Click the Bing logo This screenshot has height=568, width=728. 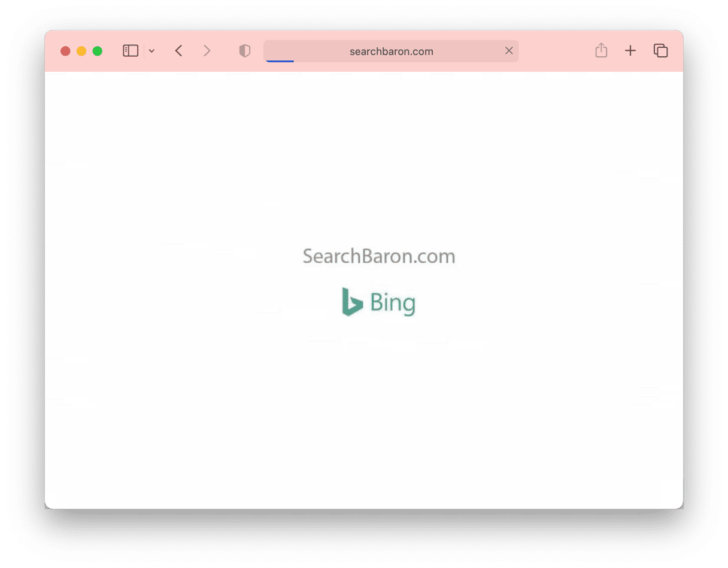click(378, 302)
